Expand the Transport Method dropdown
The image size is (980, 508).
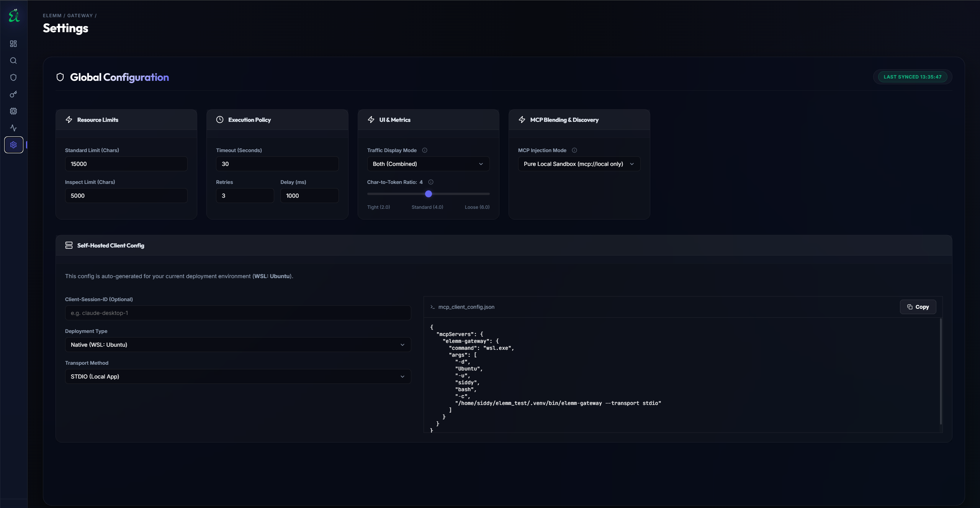(238, 377)
